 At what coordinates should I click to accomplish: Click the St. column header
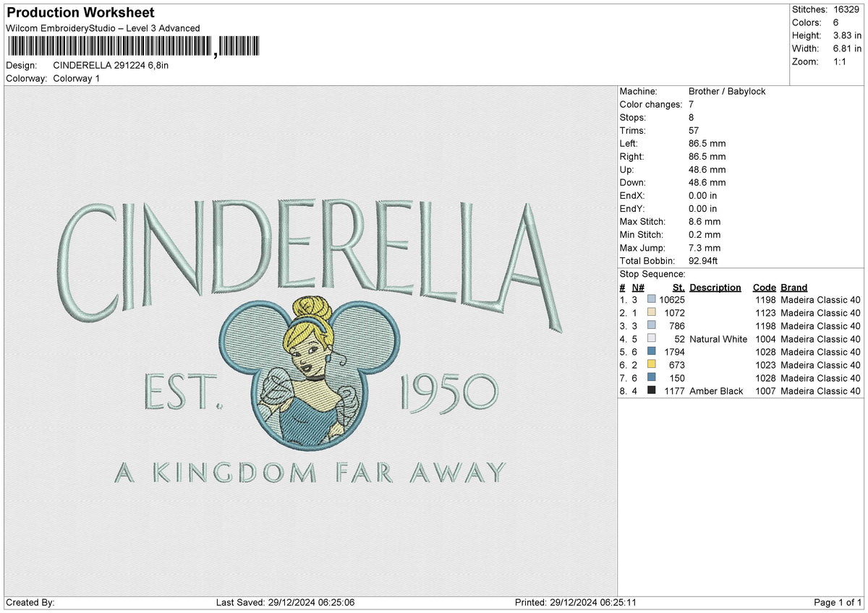coord(678,287)
